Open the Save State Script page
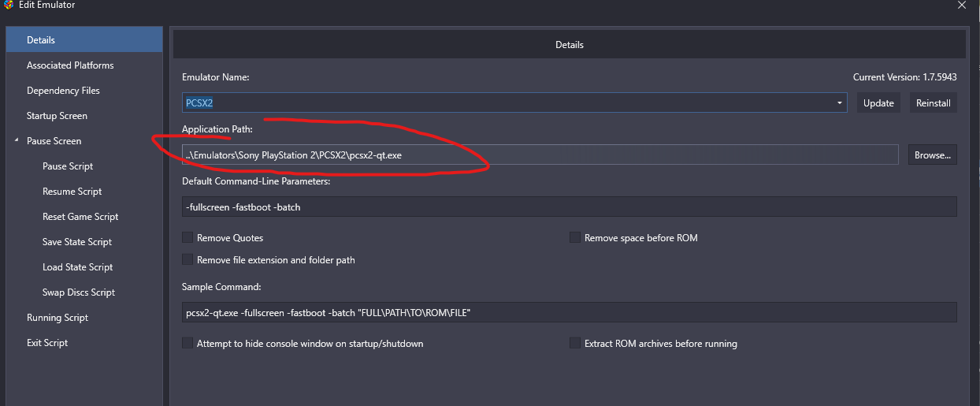Image resolution: width=980 pixels, height=406 pixels. click(x=77, y=242)
